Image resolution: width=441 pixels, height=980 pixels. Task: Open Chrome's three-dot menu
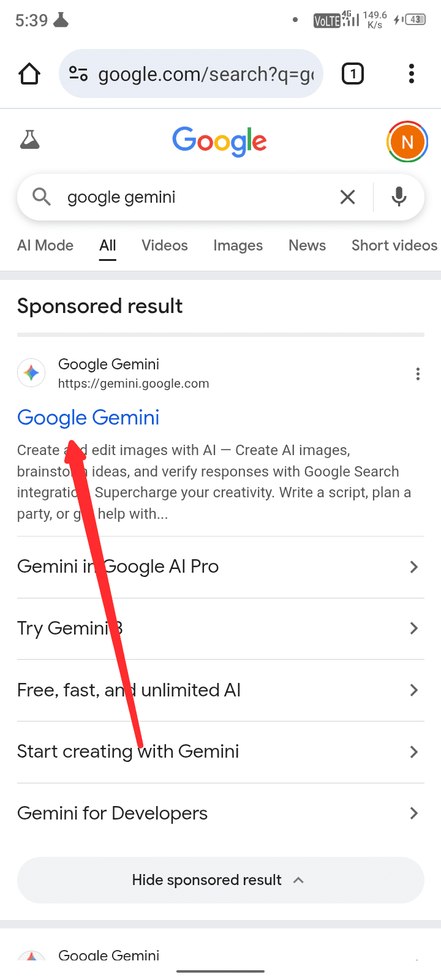411,73
